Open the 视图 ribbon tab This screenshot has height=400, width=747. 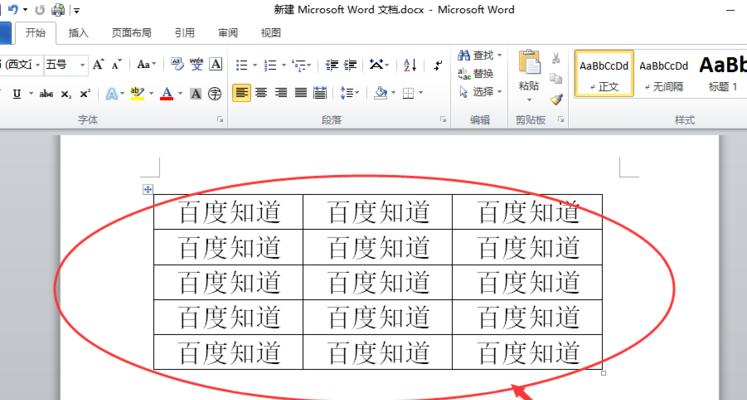[x=271, y=33]
